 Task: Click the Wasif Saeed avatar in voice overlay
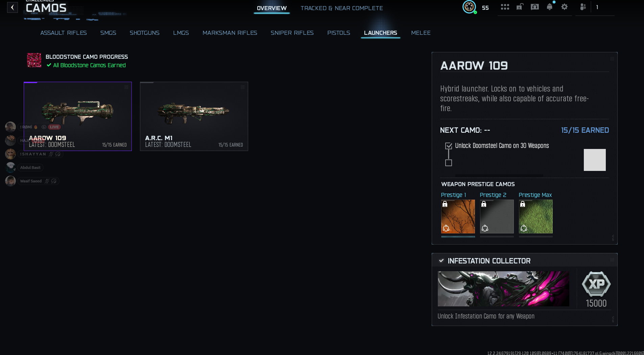tap(10, 181)
